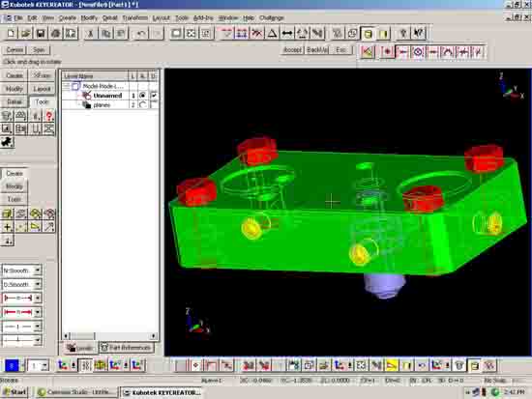532x399 pixels.
Task: Click the New file icon in toolbar
Action: coord(11,33)
